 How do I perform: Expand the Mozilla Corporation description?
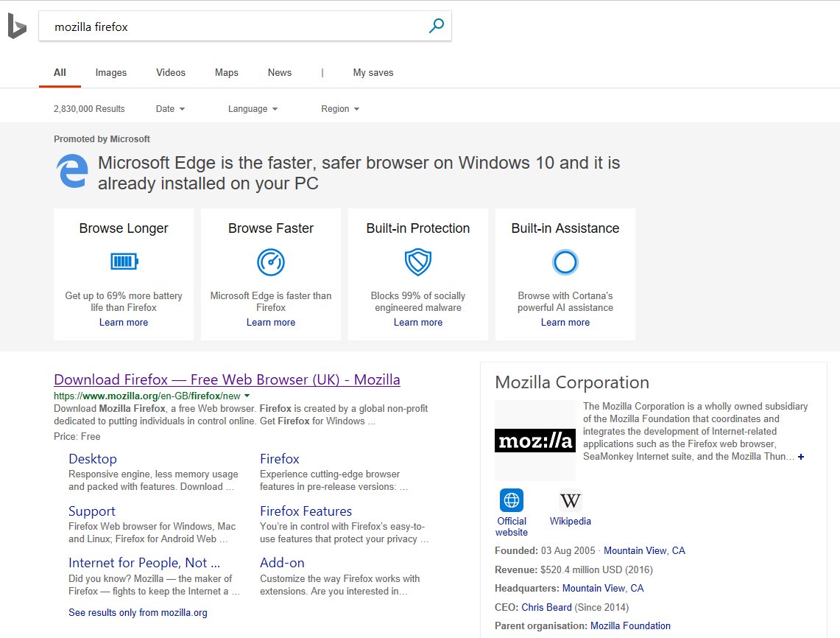(x=801, y=457)
